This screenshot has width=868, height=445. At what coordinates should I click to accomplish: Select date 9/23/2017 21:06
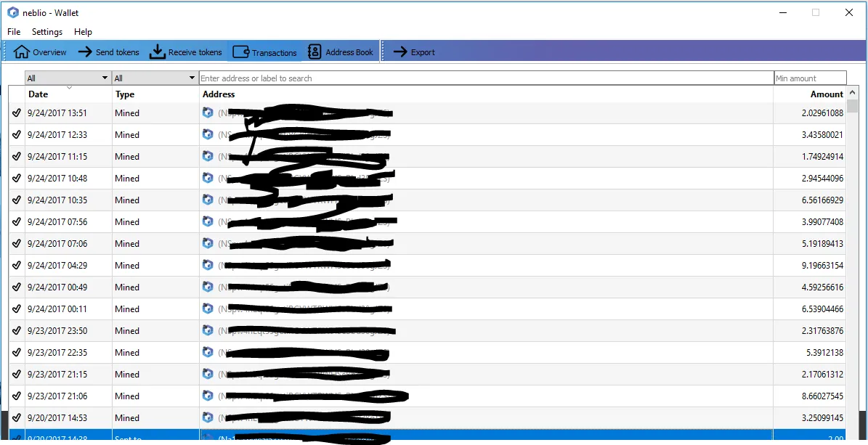pos(57,396)
